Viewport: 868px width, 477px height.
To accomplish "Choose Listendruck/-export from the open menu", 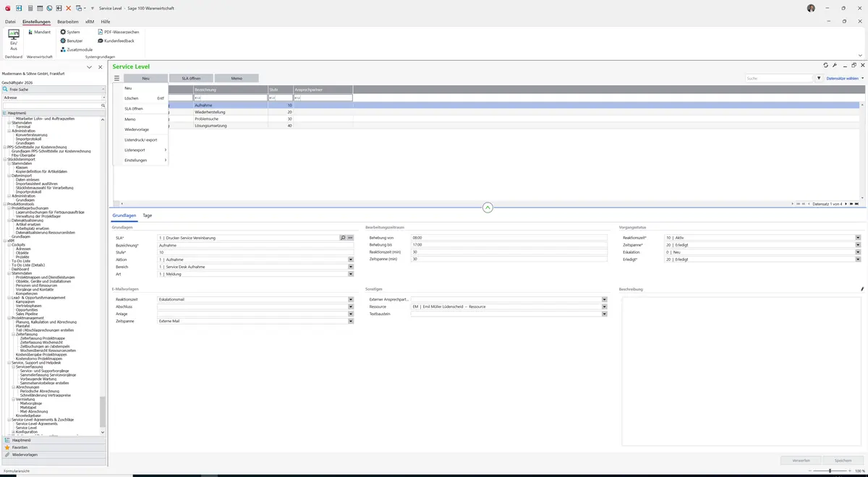I will (x=140, y=139).
